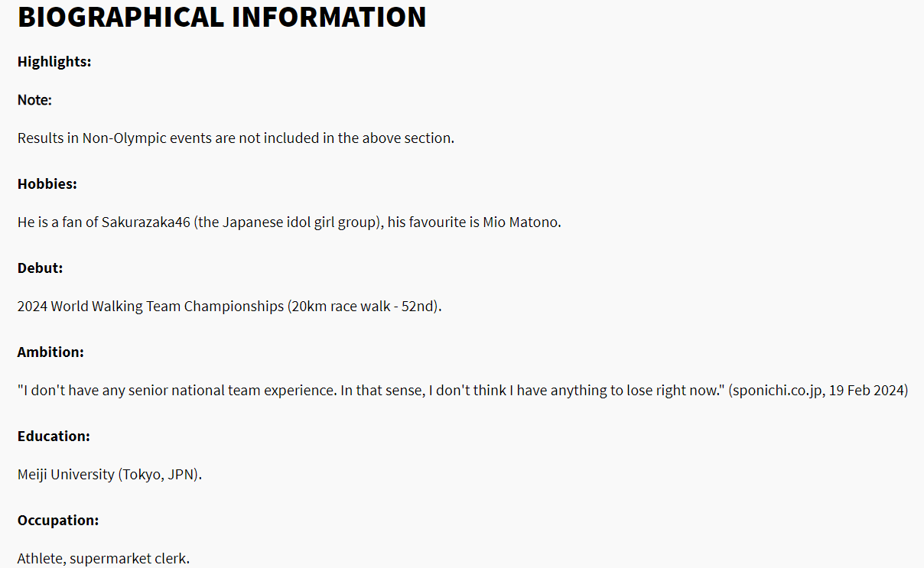Click the Non-Olympic events results sentence
This screenshot has width=924, height=568.
click(x=236, y=138)
